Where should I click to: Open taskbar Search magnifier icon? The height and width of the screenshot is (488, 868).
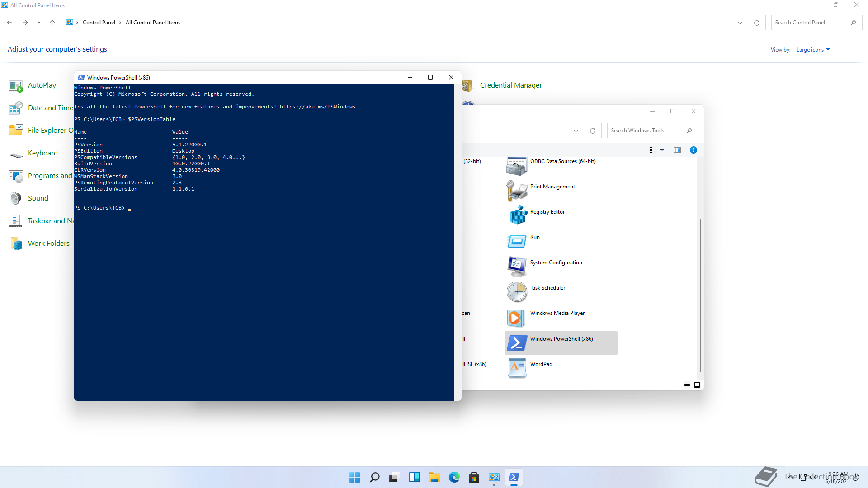[x=375, y=477]
